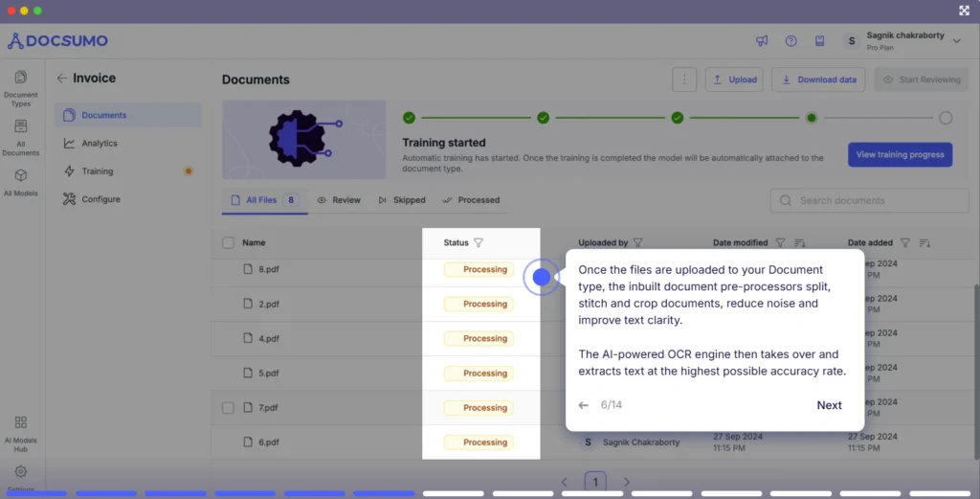Image resolution: width=980 pixels, height=499 pixels.
Task: Go to previous page chevron
Action: point(564,482)
